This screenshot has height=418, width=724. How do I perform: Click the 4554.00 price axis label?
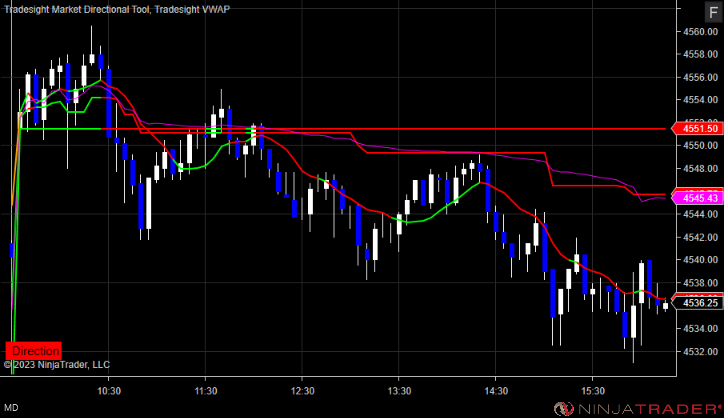point(700,100)
